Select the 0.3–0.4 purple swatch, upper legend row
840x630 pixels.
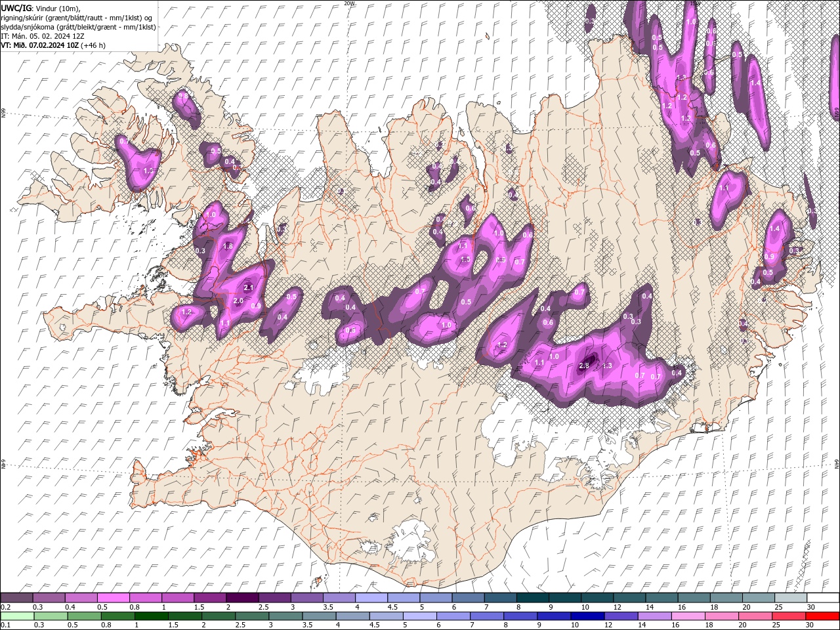pos(49,597)
